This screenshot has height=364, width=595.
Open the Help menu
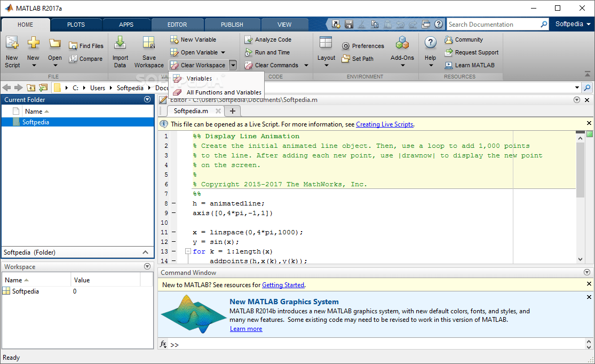pyautogui.click(x=430, y=51)
